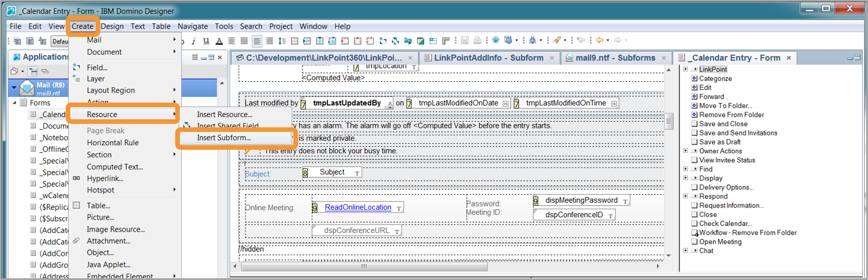Close the _Calendar Entry - Form tab

coord(788,58)
